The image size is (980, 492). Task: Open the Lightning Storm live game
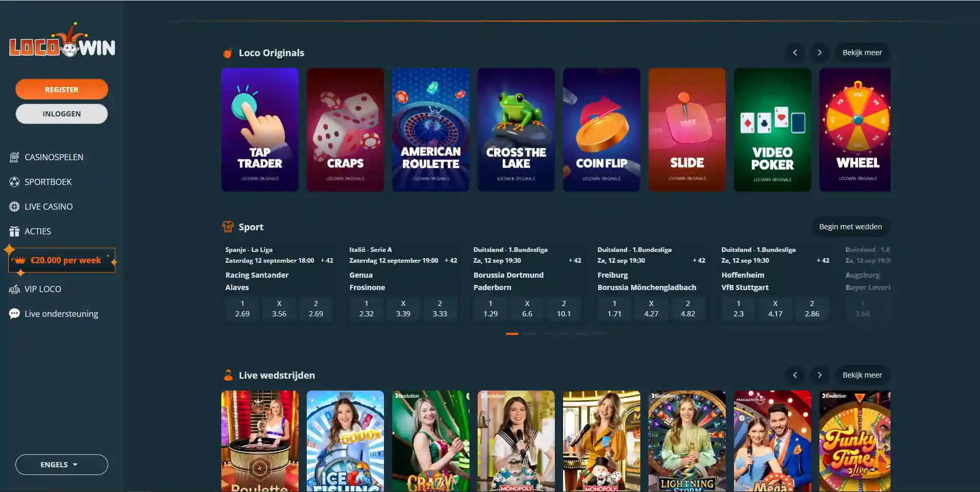(x=687, y=441)
